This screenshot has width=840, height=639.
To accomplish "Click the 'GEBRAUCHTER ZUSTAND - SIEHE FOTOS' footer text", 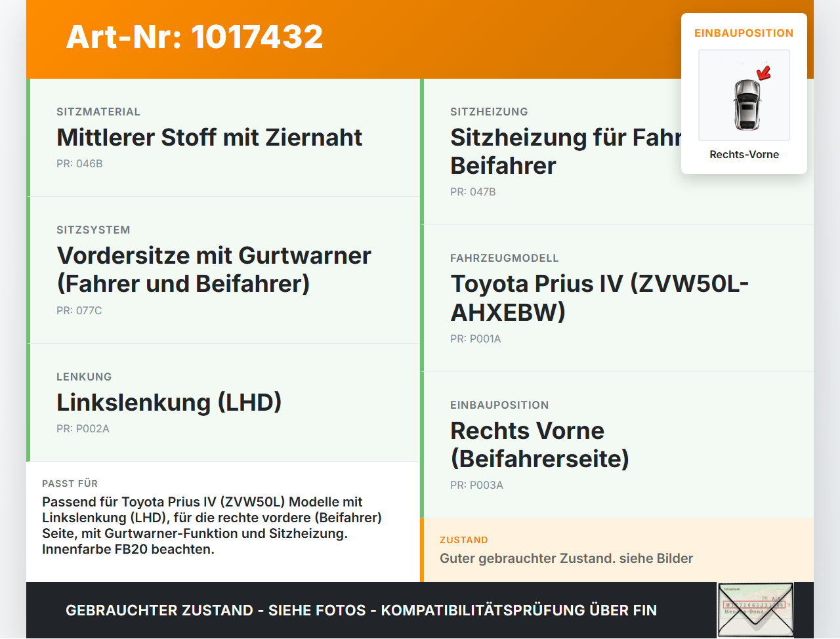I will coord(361,610).
